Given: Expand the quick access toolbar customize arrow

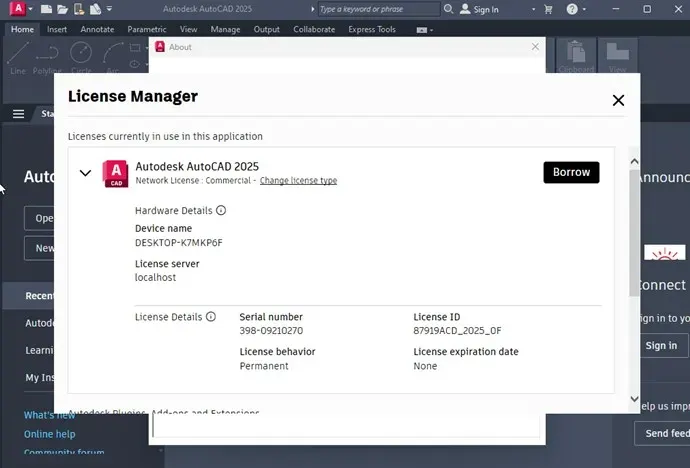Looking at the screenshot, I should pyautogui.click(x=109, y=9).
